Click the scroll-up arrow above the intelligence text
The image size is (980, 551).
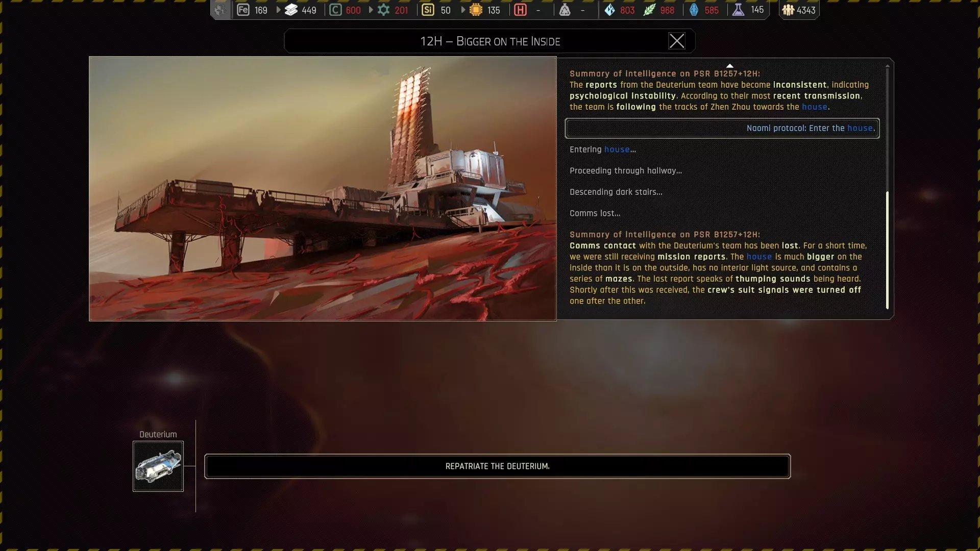click(x=730, y=66)
